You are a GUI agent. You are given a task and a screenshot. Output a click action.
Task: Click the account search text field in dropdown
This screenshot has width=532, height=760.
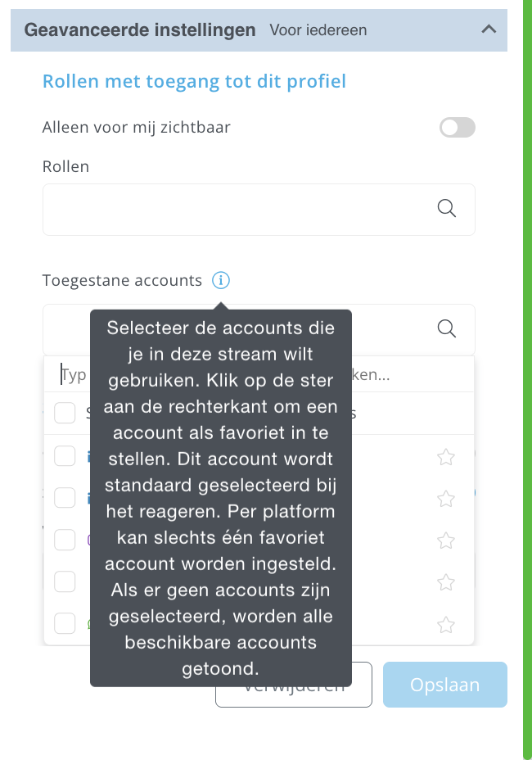pyautogui.click(x=259, y=374)
